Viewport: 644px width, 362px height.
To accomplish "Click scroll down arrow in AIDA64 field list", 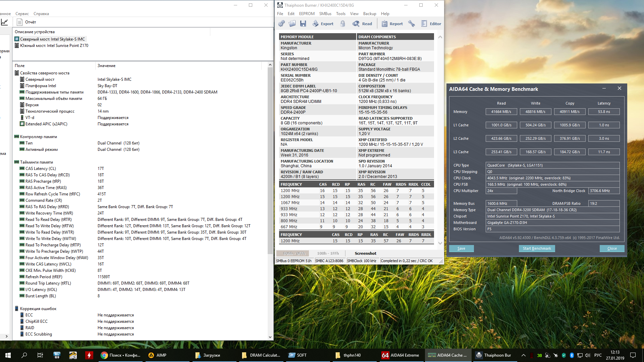I will pyautogui.click(x=270, y=337).
